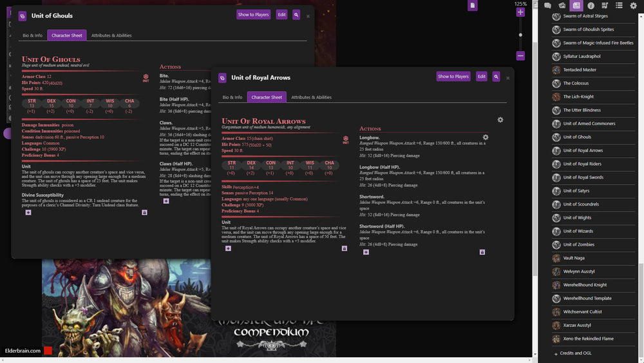
Task: Click Show to Players on Royal Arrows
Action: [x=453, y=76]
